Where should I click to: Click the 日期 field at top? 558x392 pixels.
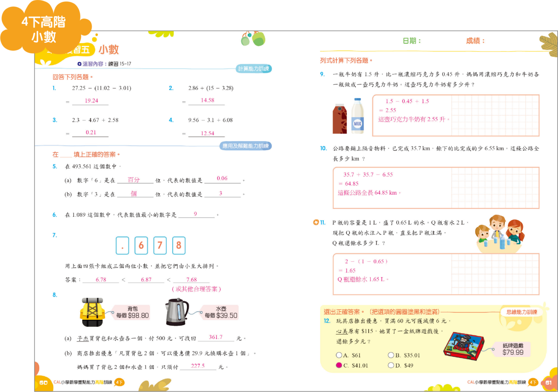pos(412,41)
